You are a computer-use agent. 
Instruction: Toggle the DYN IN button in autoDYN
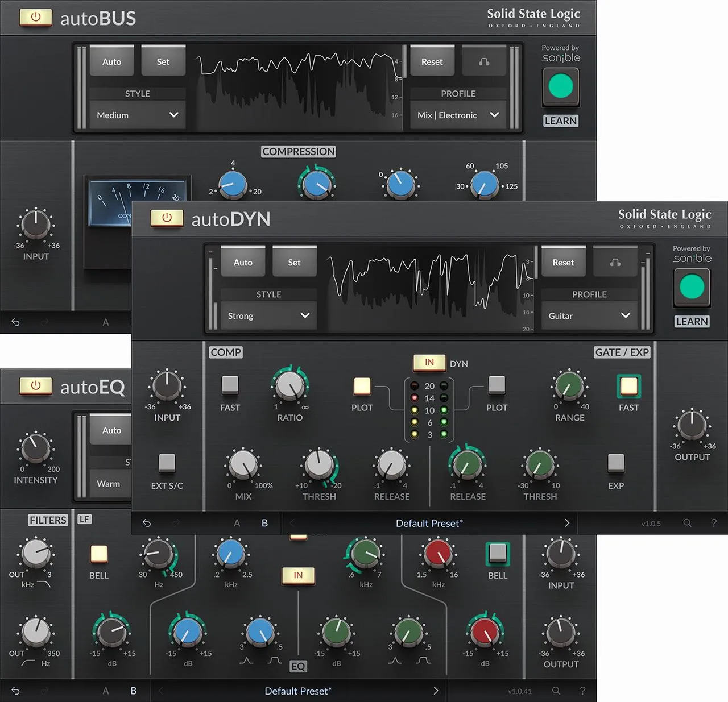(429, 363)
